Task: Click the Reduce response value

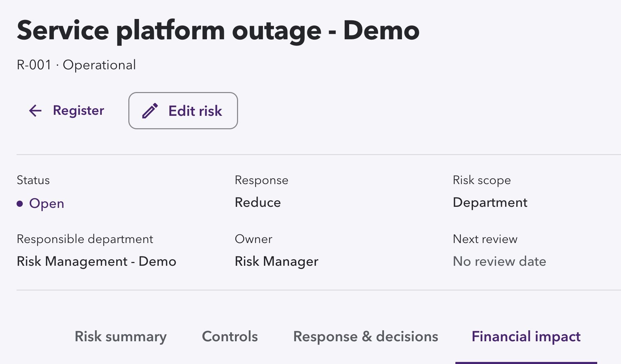Action: pos(258,202)
